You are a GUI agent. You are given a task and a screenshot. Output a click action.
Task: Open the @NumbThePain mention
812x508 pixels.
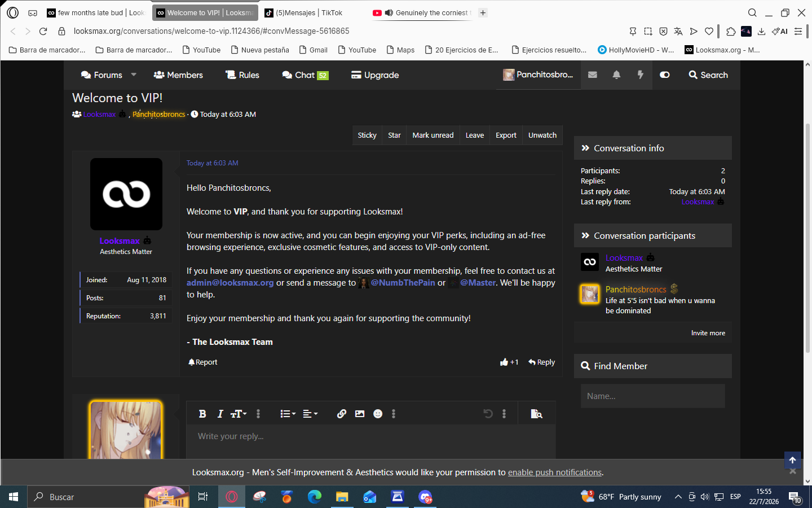tap(403, 283)
